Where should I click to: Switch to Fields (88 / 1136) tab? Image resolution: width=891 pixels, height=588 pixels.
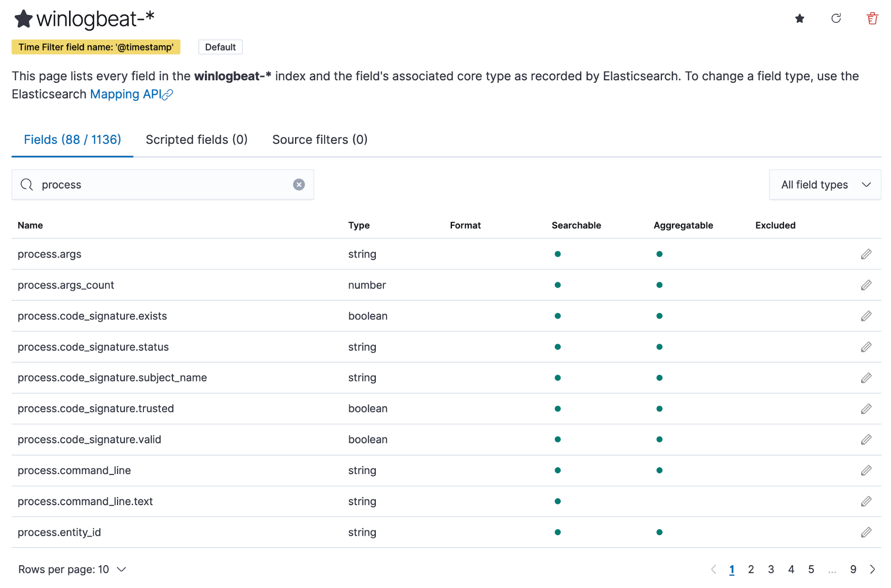(72, 140)
